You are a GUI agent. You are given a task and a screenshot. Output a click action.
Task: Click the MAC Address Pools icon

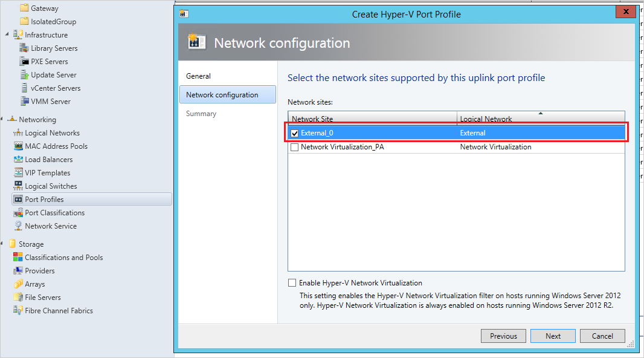(18, 146)
